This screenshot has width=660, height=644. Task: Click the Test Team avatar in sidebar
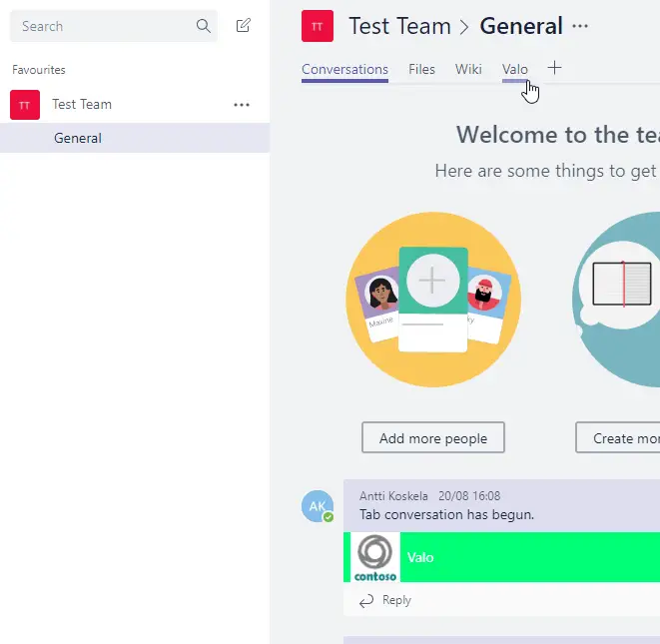[x=25, y=104]
